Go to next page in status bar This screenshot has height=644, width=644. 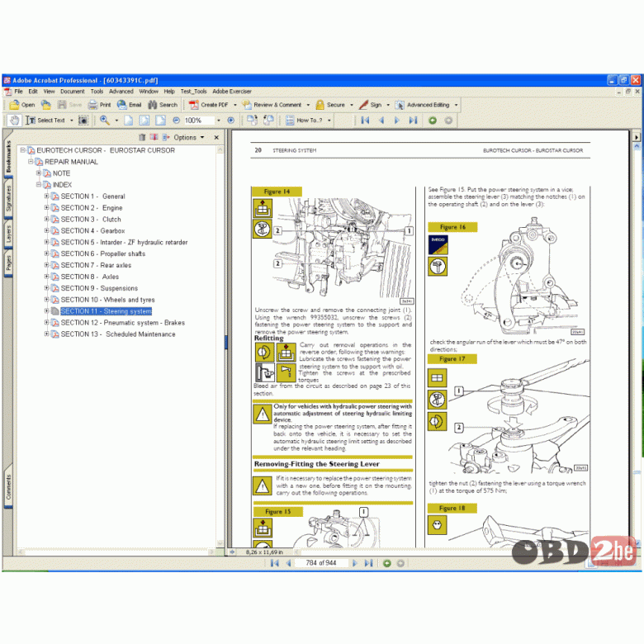(x=355, y=563)
